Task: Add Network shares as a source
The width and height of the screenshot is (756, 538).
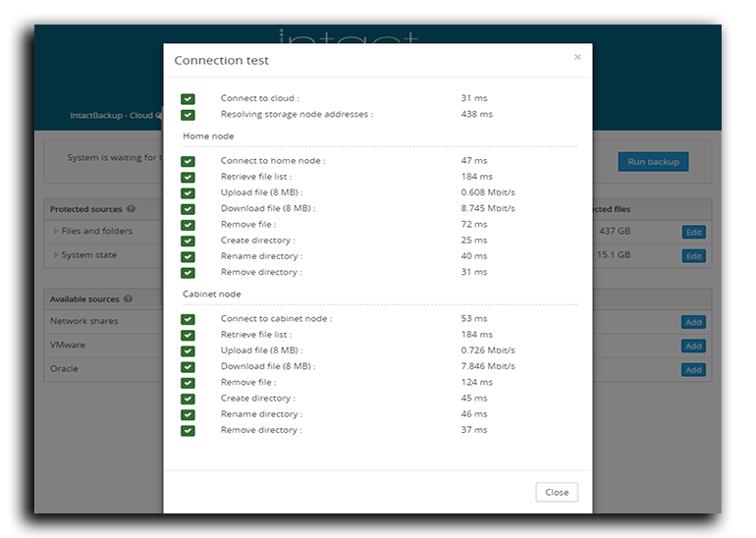Action: tap(693, 322)
